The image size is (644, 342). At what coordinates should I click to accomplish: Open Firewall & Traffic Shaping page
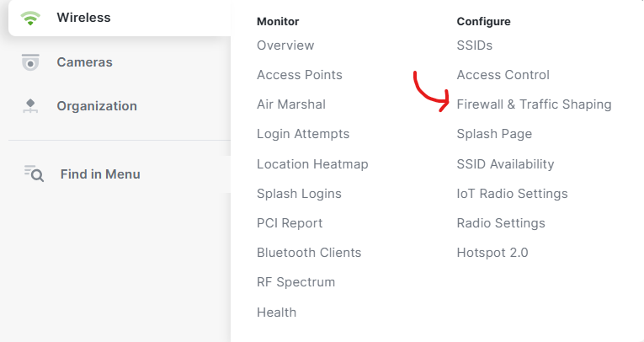tap(534, 104)
